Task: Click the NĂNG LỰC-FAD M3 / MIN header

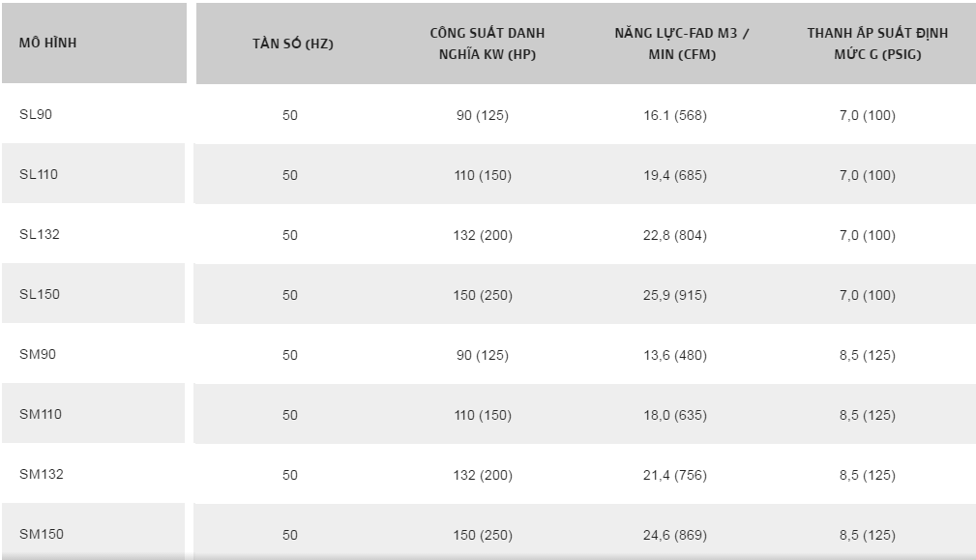Action: pos(682,44)
